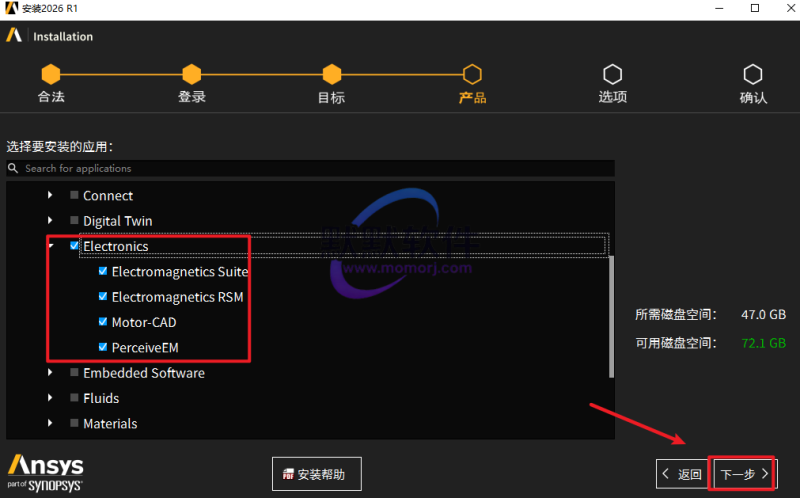Click the 确认 step hexagon icon
800x498 pixels.
pos(752,75)
